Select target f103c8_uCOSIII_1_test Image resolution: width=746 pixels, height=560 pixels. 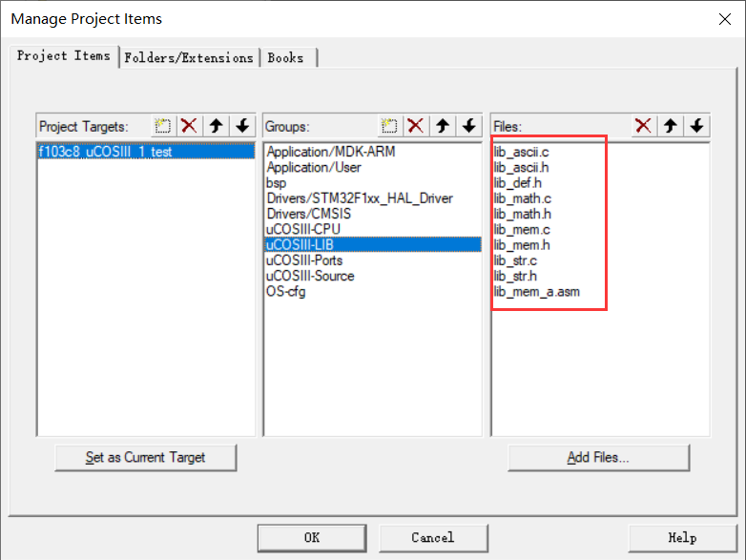146,152
